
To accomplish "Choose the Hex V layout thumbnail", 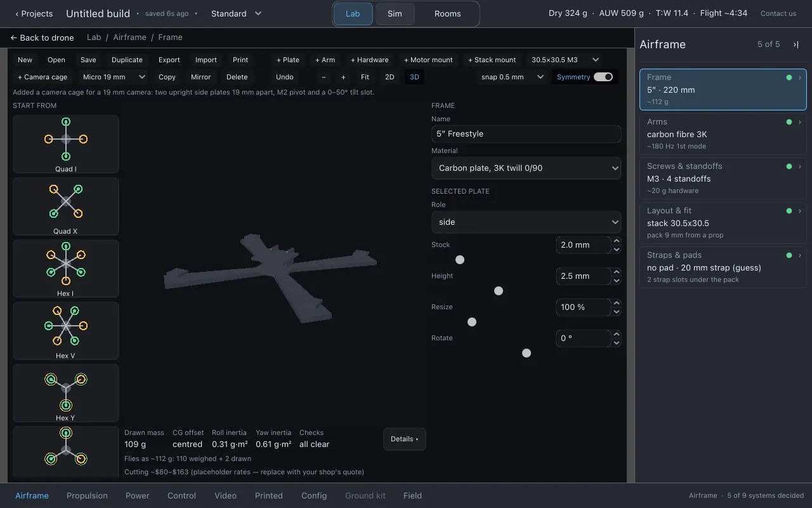I will (x=66, y=331).
